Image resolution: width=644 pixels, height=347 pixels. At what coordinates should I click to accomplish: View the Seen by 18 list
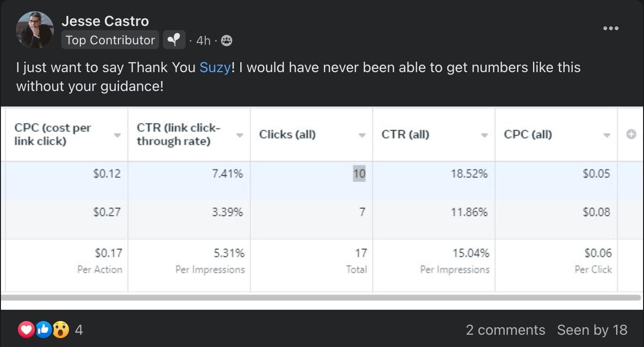click(592, 330)
